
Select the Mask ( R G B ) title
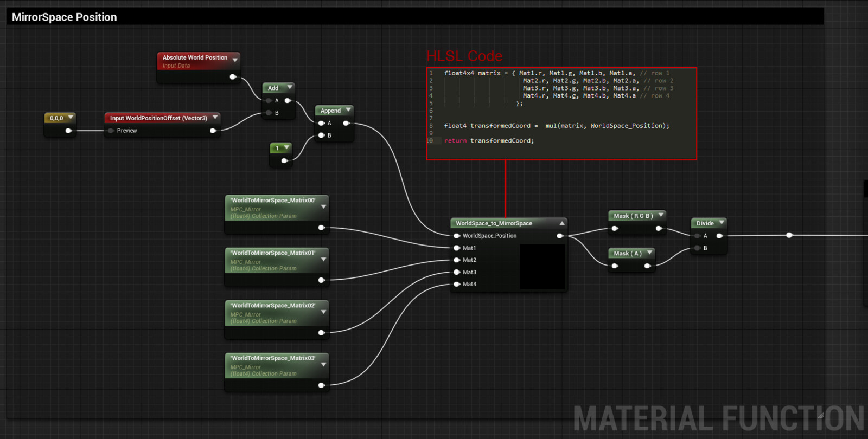tap(633, 216)
